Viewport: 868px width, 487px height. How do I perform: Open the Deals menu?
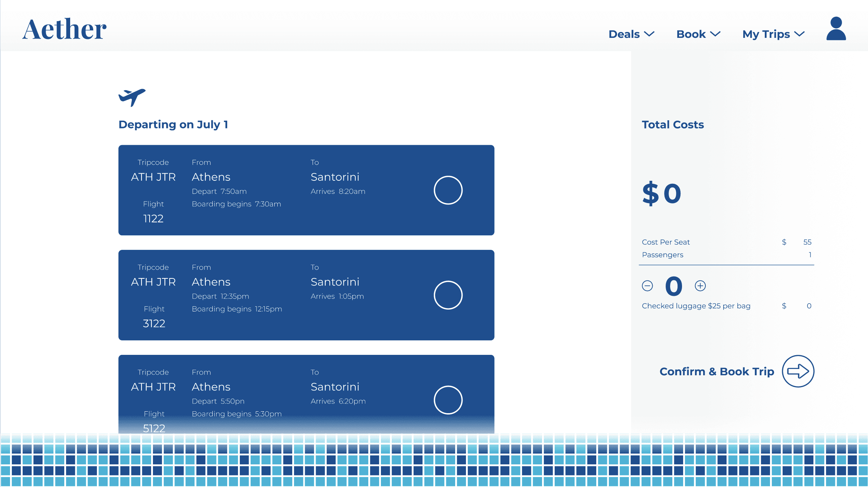click(x=624, y=34)
